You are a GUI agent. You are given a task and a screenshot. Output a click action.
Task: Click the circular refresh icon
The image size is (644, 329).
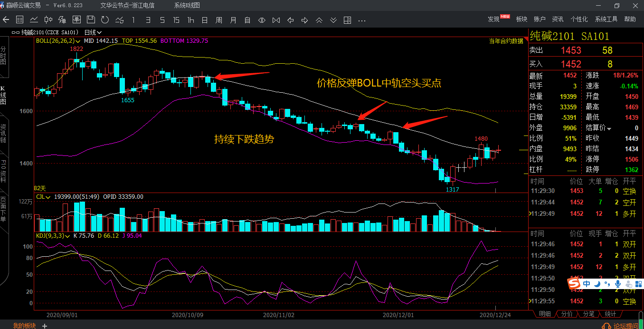[105, 20]
